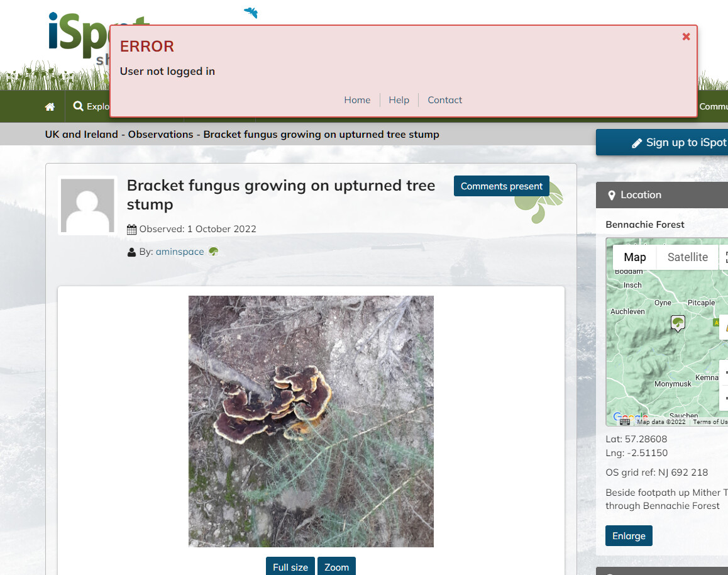Image resolution: width=728 pixels, height=575 pixels.
Task: Select the Map view tab
Action: click(635, 257)
